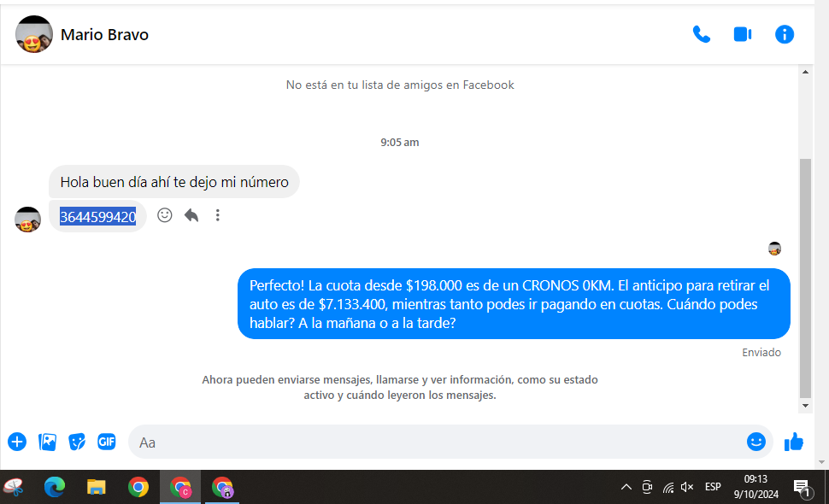Reply to the 3644599420 message

click(191, 215)
